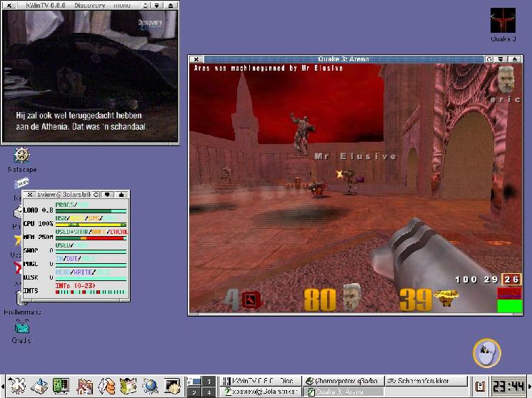
Task: Select Quake 3: Arena taskbar entry
Action: pos(343,392)
